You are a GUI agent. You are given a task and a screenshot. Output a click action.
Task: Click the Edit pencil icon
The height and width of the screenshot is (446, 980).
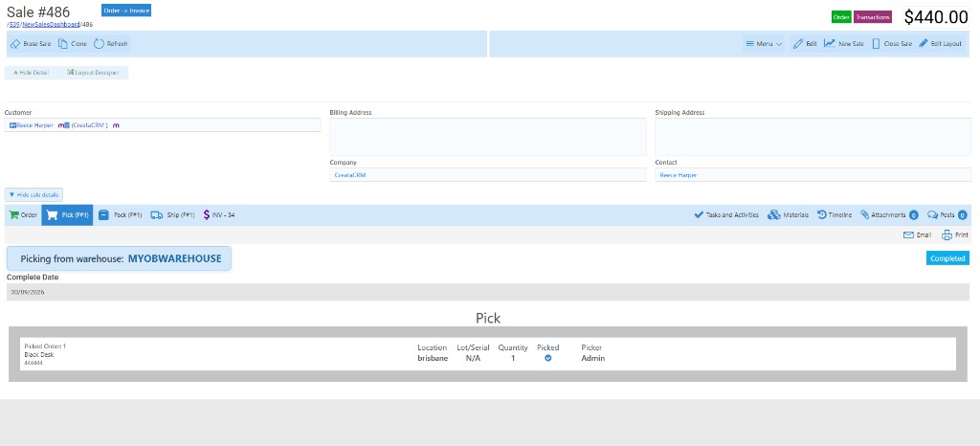click(797, 44)
